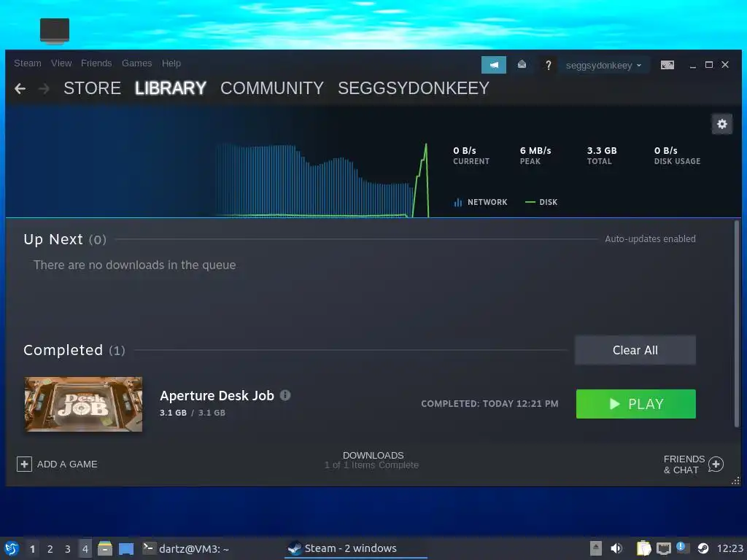
Task: Click the 3.3 GB TOTAL value
Action: click(602, 150)
